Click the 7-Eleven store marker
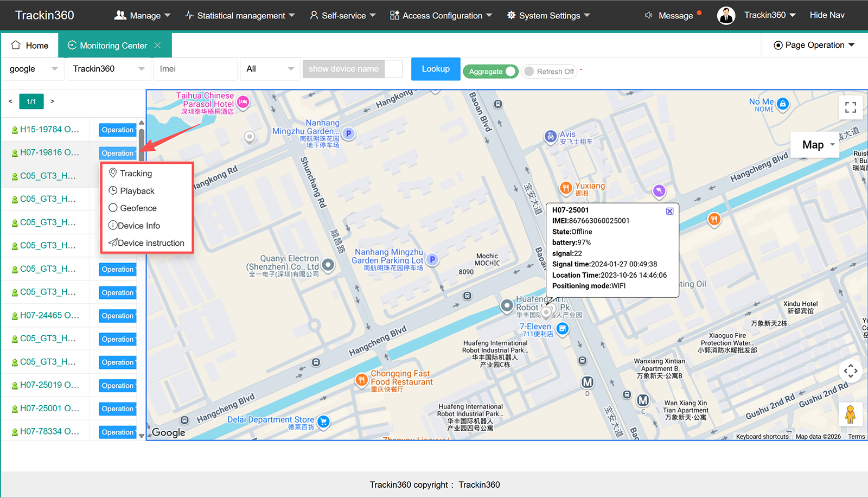868x498 pixels. point(563,329)
